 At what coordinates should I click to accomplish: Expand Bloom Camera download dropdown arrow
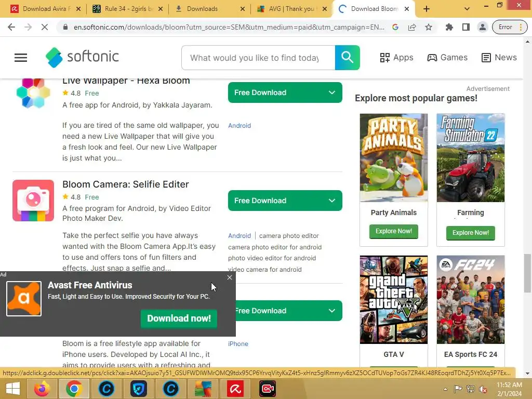click(x=332, y=201)
